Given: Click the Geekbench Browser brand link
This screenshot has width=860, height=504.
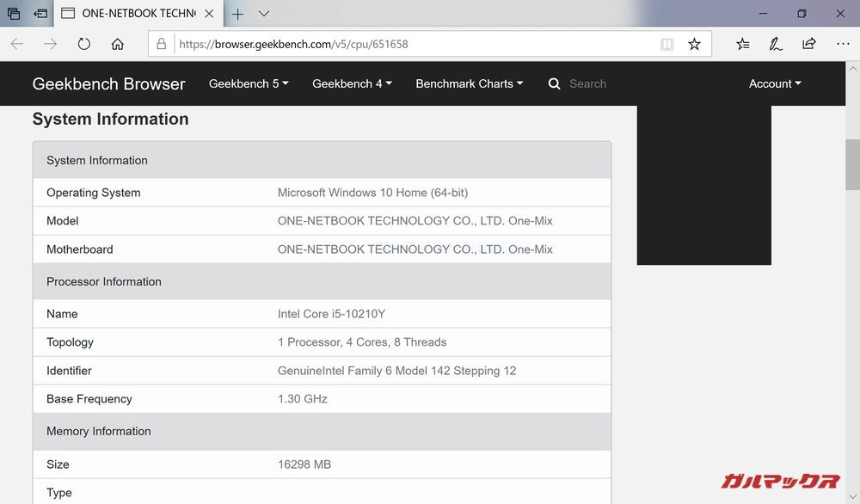Looking at the screenshot, I should (x=108, y=83).
